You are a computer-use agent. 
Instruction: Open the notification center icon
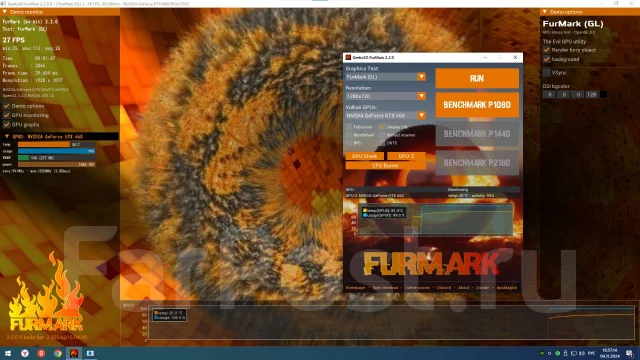(x=630, y=353)
